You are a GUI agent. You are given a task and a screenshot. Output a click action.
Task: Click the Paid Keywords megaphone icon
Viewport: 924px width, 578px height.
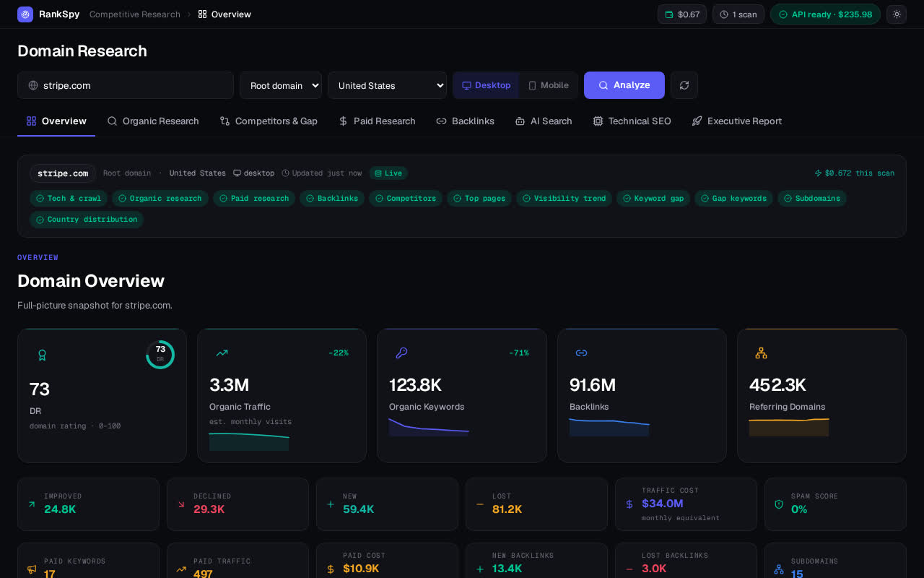pos(31,569)
